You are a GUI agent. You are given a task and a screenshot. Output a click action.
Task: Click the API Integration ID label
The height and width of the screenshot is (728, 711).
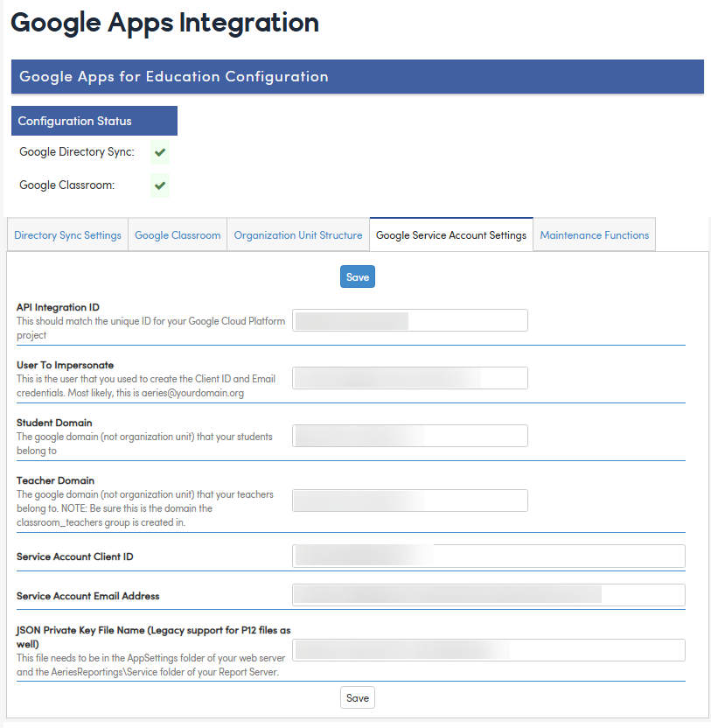point(58,307)
